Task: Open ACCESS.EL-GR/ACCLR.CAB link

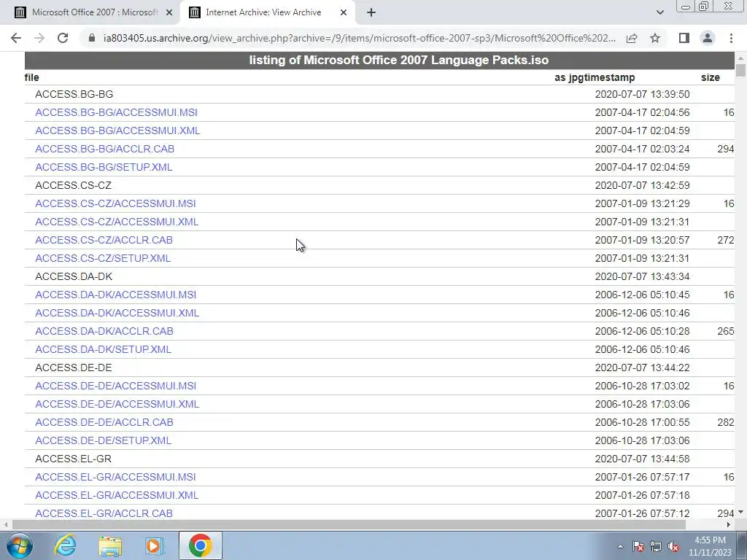Action: 104,513
